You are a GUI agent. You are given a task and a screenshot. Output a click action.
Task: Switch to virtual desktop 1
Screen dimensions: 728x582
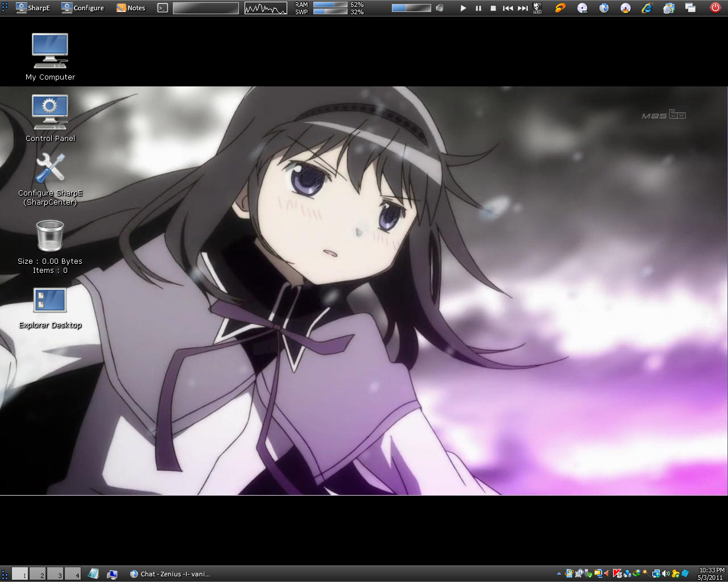pos(20,574)
